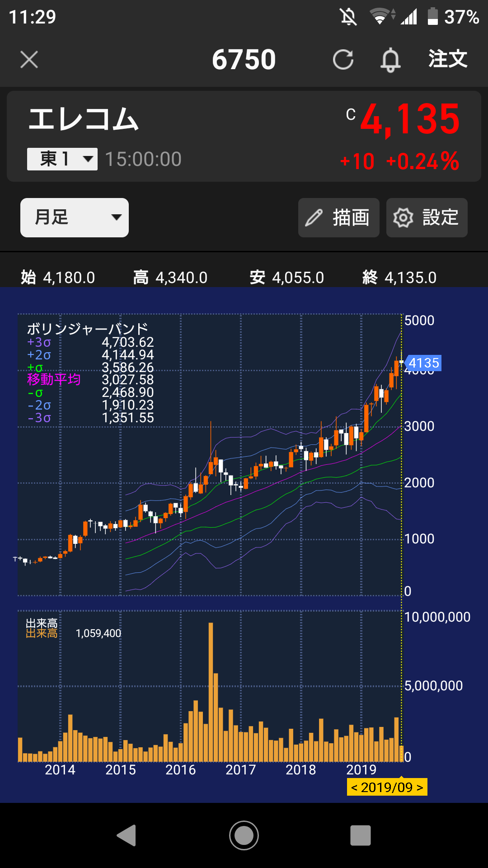
Task: Tap battery 37% status indicator
Action: coord(453,17)
